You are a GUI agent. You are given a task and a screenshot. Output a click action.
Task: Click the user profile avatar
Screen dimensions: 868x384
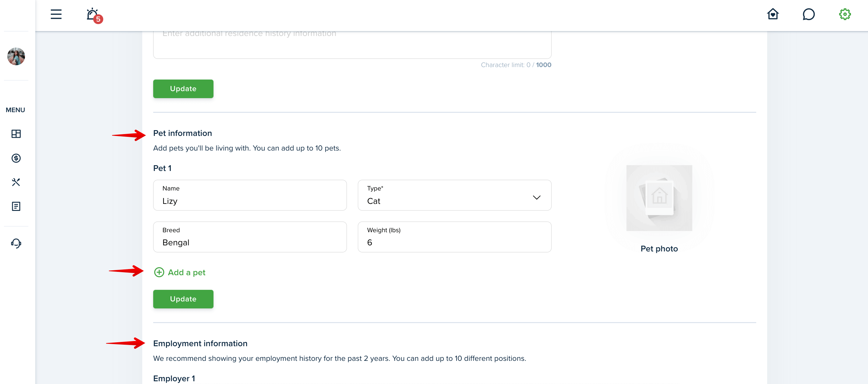[x=16, y=56]
